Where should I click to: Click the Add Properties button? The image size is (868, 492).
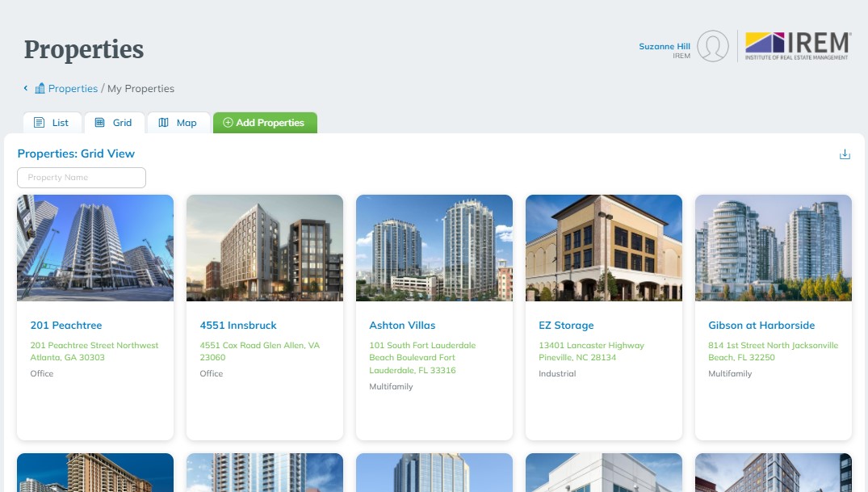[265, 123]
